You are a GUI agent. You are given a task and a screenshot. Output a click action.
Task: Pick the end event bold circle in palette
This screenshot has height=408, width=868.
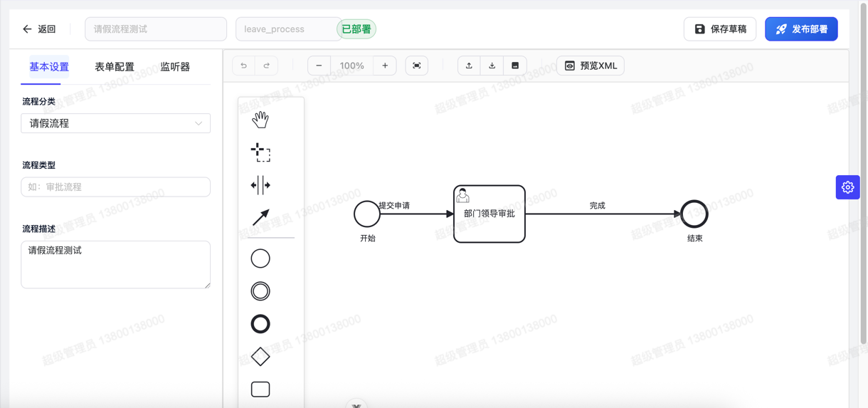pyautogui.click(x=260, y=324)
